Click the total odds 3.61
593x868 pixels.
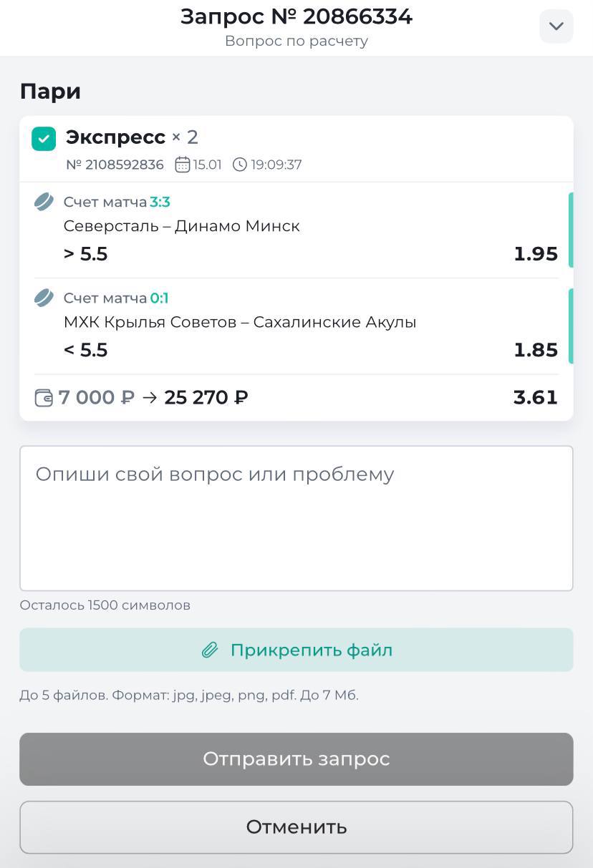(x=536, y=397)
